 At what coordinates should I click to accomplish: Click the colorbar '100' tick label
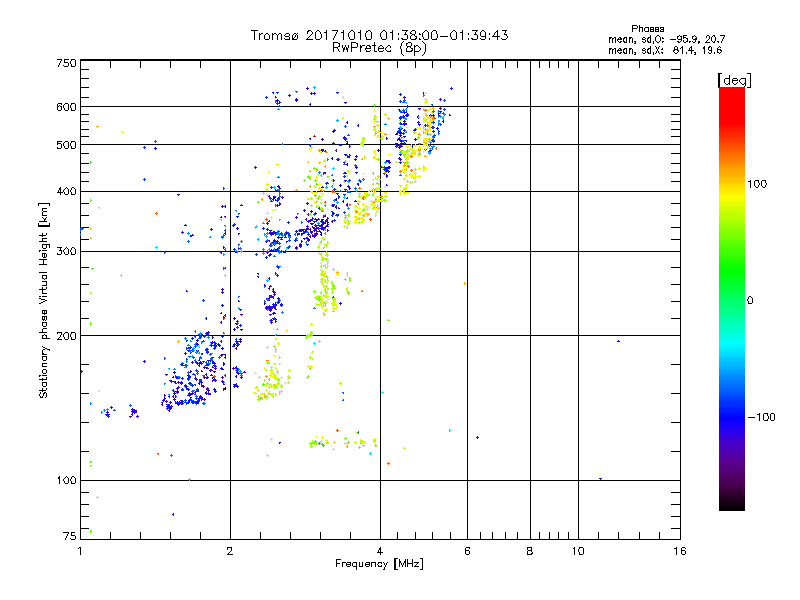pos(757,184)
